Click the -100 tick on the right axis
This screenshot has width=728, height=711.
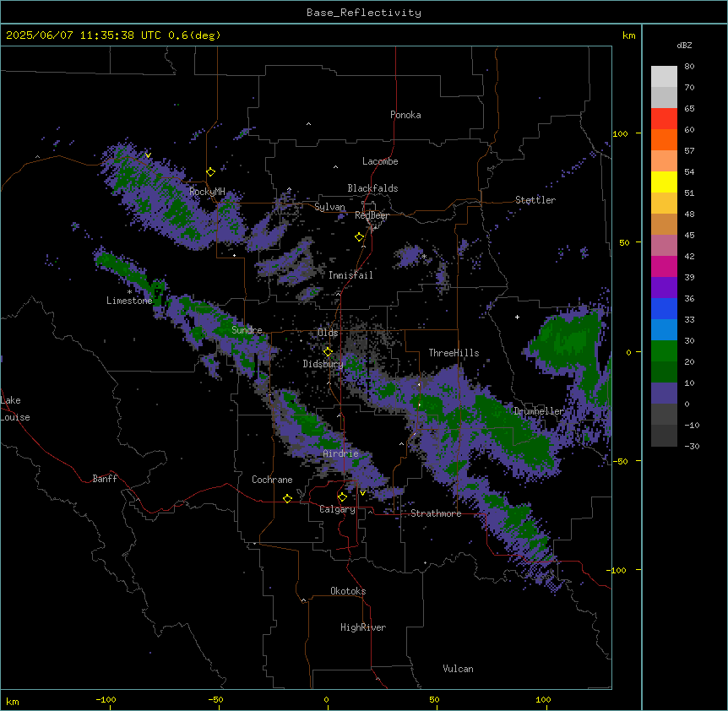click(617, 570)
